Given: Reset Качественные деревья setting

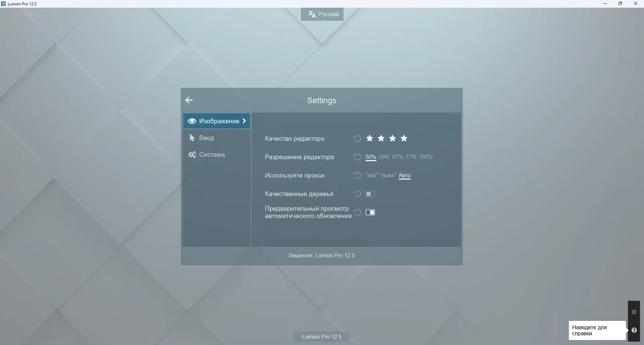Looking at the screenshot, I should pos(358,194).
